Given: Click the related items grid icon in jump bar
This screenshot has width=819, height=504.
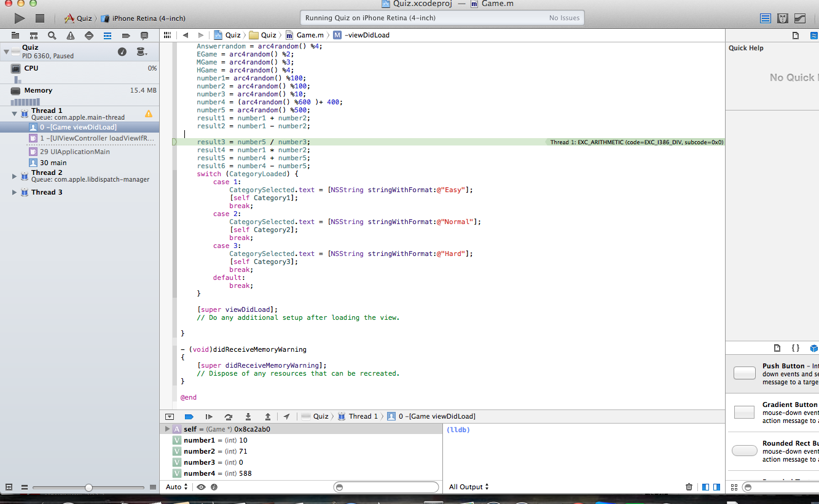Looking at the screenshot, I should (x=167, y=35).
